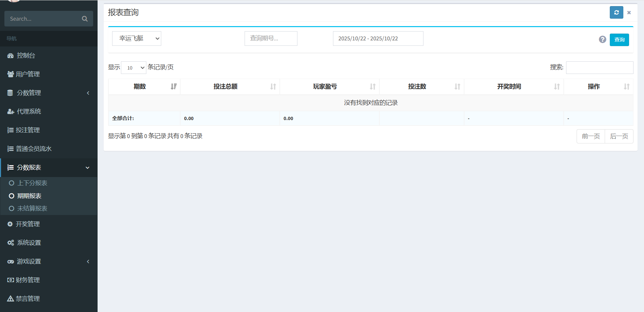This screenshot has height=312, width=644.
Task: Open records-per-page dropdown showing 10
Action: pyautogui.click(x=133, y=67)
